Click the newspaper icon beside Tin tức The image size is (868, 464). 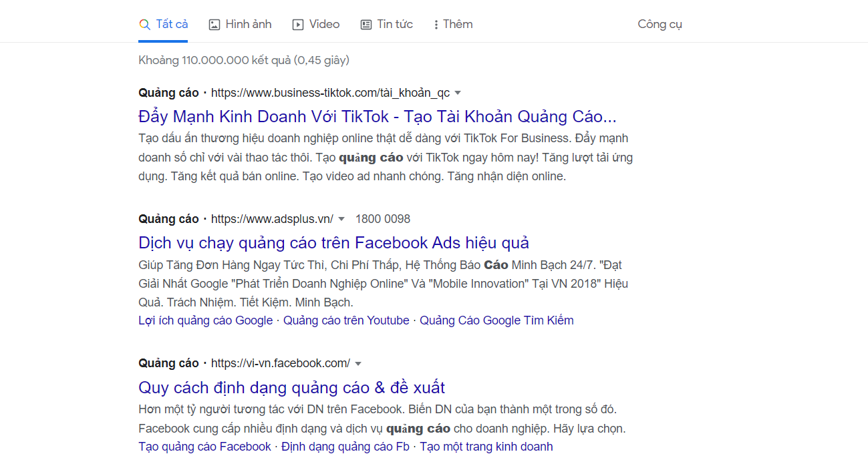365,24
